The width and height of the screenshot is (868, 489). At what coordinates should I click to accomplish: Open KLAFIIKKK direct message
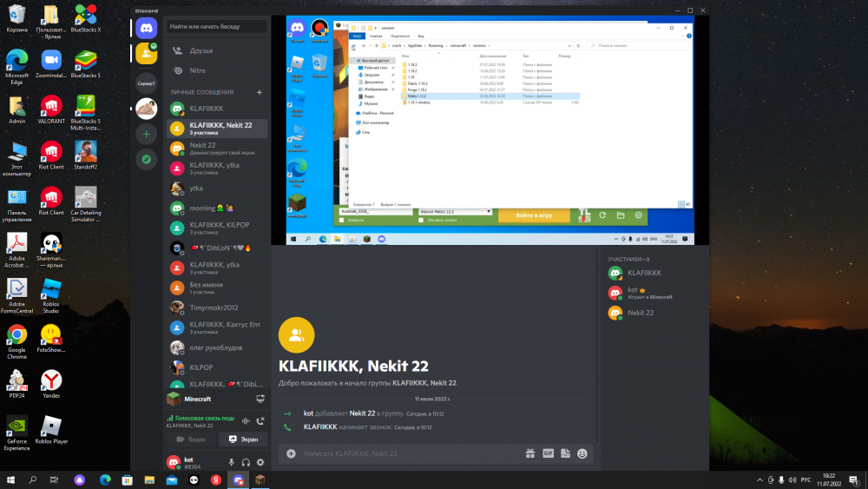click(x=216, y=109)
